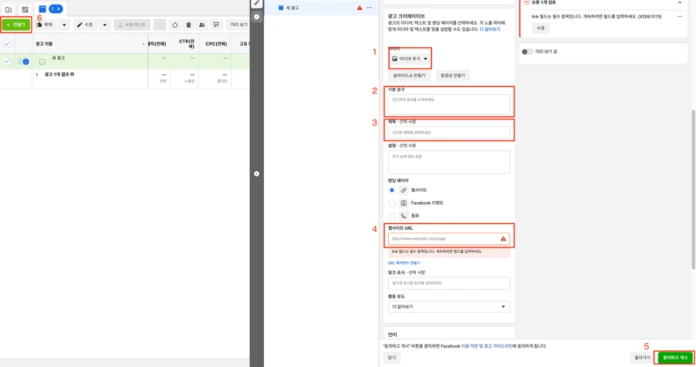This screenshot has width=696, height=367.
Task: Toggle the 미리 보기 preview switch
Action: click(527, 51)
